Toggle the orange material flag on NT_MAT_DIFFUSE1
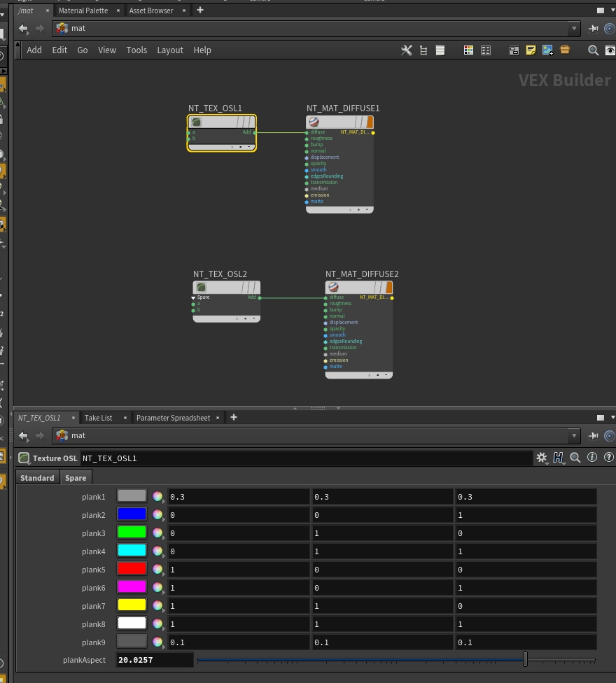This screenshot has height=683, width=616. 370,122
